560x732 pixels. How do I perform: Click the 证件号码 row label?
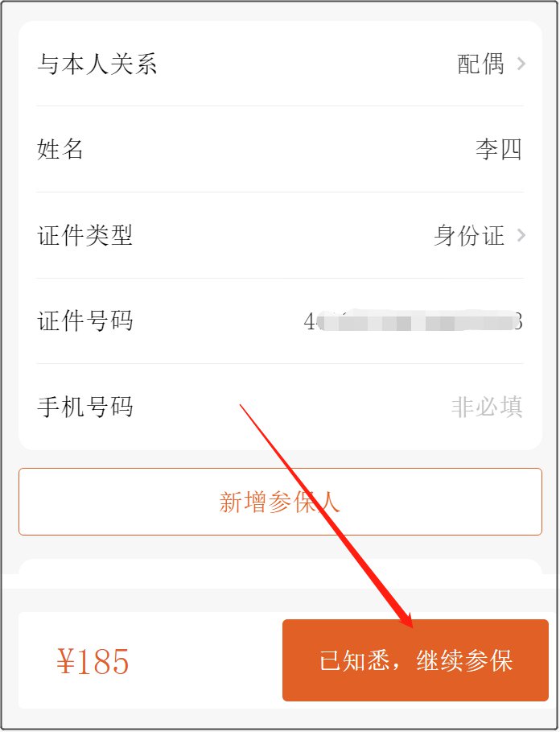tap(84, 321)
